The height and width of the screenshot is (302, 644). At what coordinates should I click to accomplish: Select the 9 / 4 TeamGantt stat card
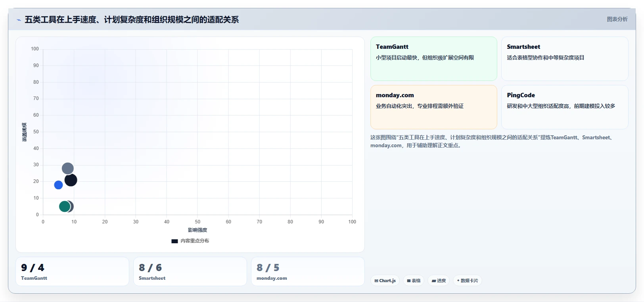pyautogui.click(x=72, y=271)
